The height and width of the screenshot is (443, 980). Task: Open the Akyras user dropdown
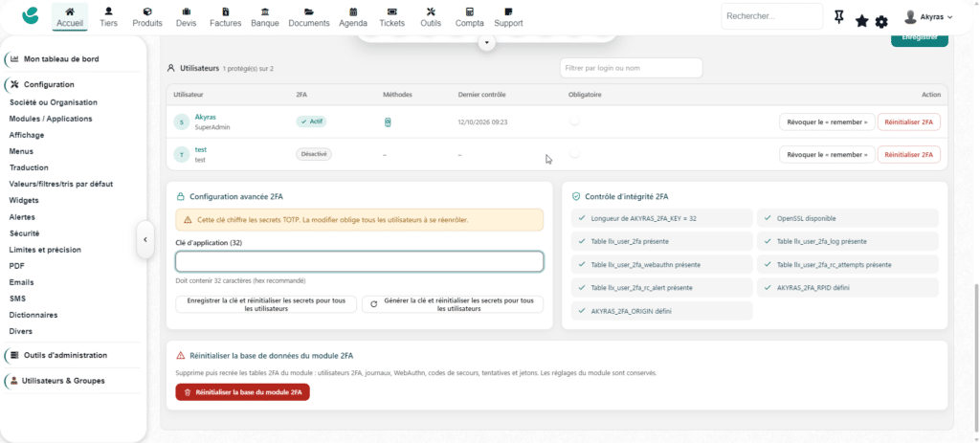point(928,17)
